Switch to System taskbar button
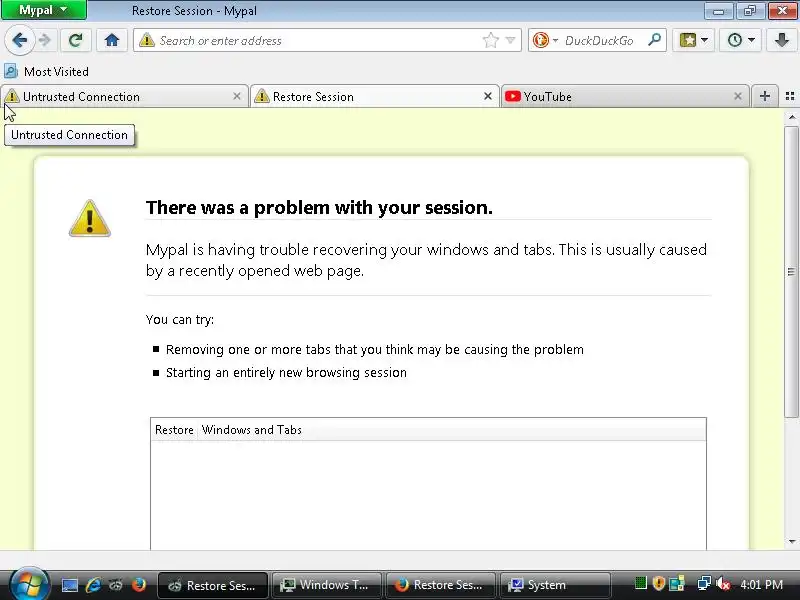This screenshot has width=800, height=600. click(555, 585)
